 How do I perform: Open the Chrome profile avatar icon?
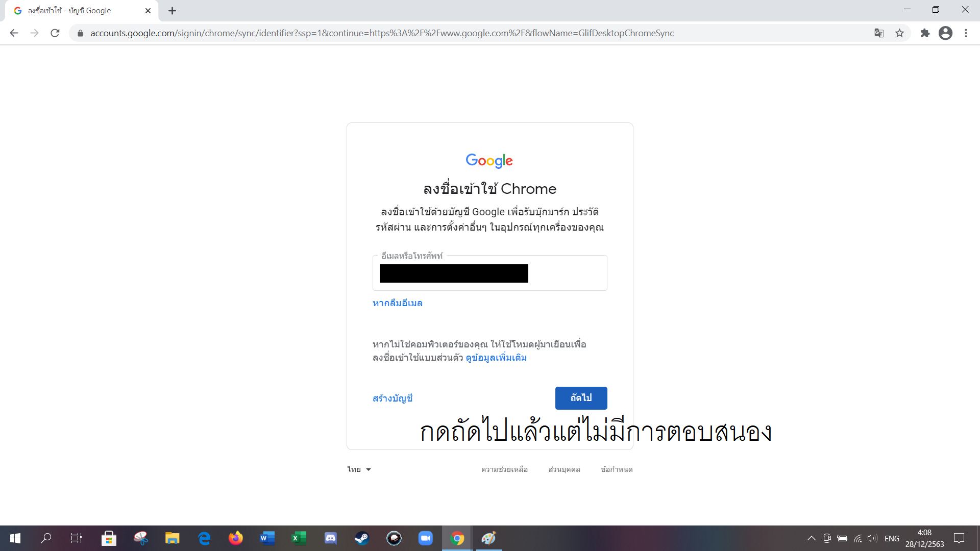(x=945, y=33)
